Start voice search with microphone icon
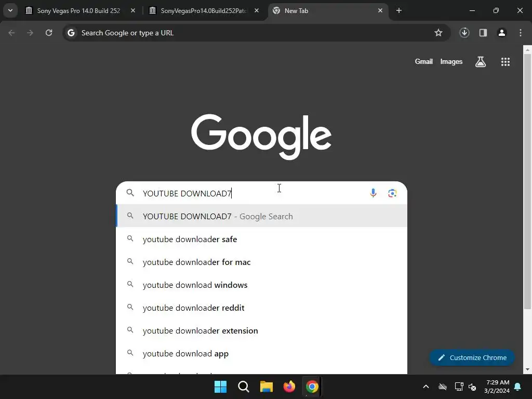Image resolution: width=532 pixels, height=399 pixels. click(373, 193)
